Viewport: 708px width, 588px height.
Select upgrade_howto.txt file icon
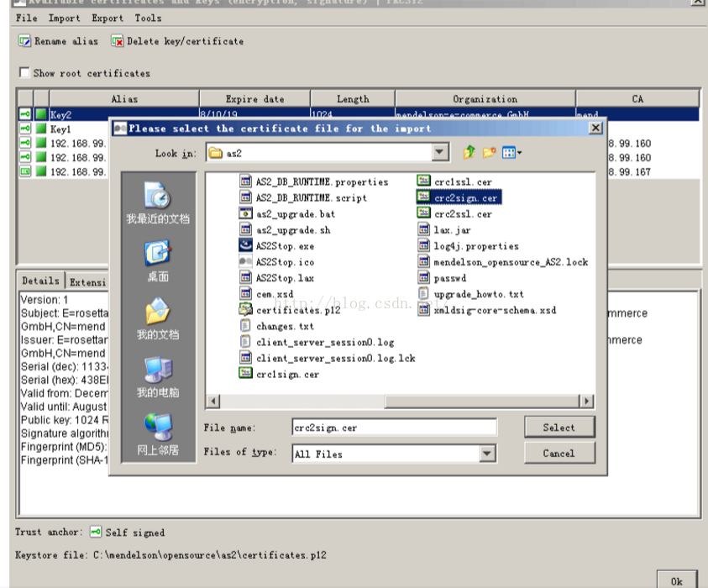[423, 293]
